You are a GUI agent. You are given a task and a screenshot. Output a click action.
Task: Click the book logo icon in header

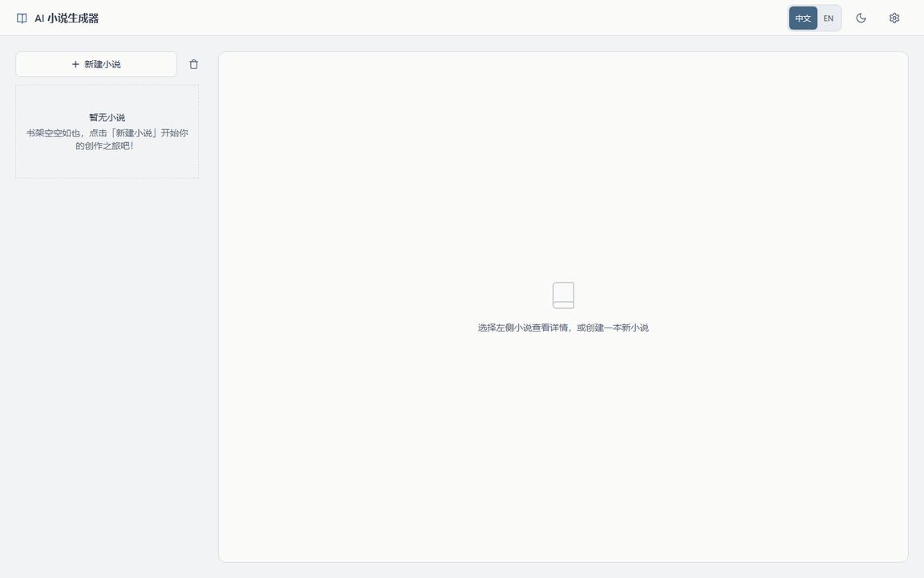pyautogui.click(x=22, y=18)
